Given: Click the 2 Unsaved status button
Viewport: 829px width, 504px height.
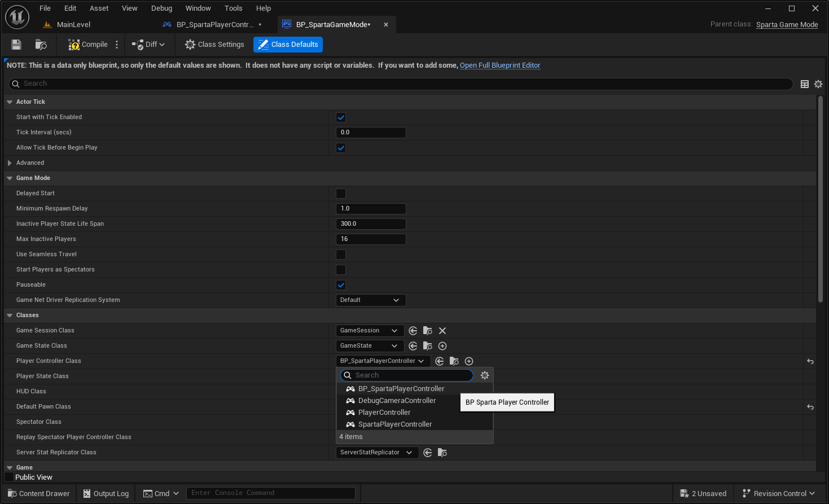Looking at the screenshot, I should tap(704, 494).
